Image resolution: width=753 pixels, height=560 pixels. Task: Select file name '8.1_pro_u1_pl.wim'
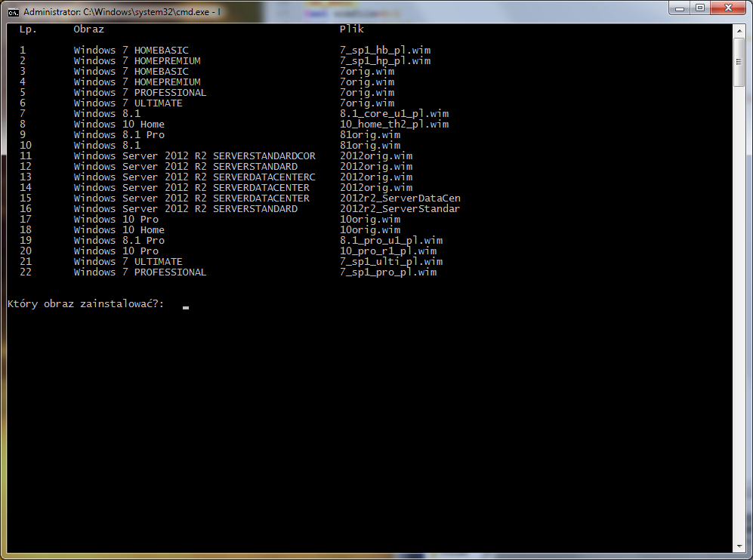tap(391, 241)
